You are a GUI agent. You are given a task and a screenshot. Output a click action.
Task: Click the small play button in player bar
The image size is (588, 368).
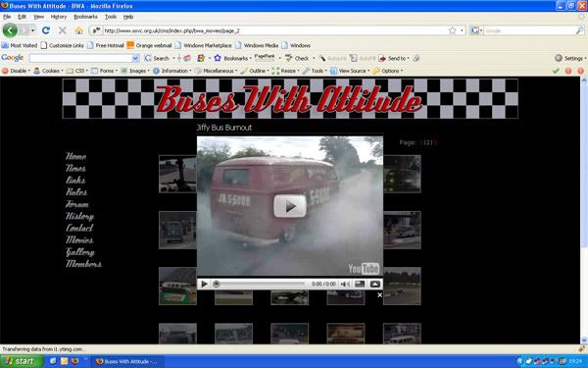(205, 284)
